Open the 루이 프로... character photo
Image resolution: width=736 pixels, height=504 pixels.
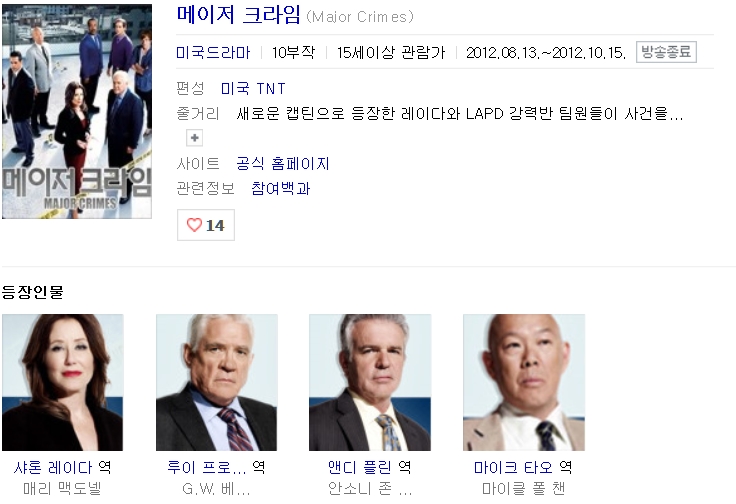pos(216,382)
